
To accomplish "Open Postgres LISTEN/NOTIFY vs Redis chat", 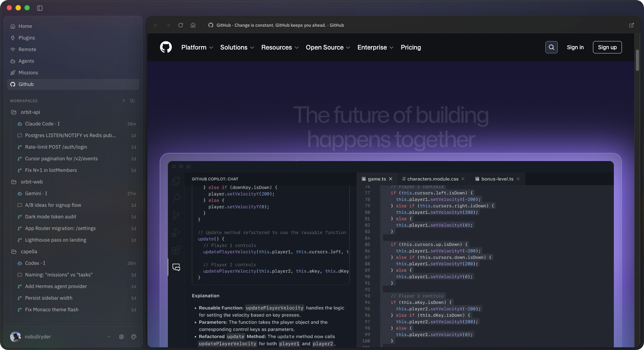I will [76, 136].
